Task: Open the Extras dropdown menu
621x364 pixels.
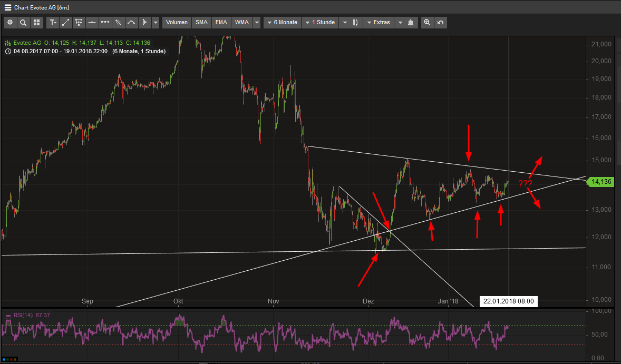Action: pyautogui.click(x=378, y=23)
